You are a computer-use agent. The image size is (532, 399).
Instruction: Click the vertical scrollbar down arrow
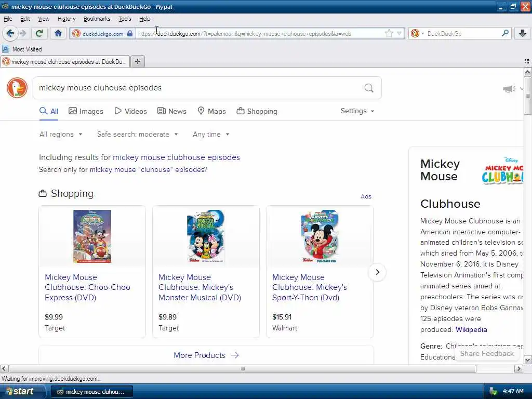[527, 360]
